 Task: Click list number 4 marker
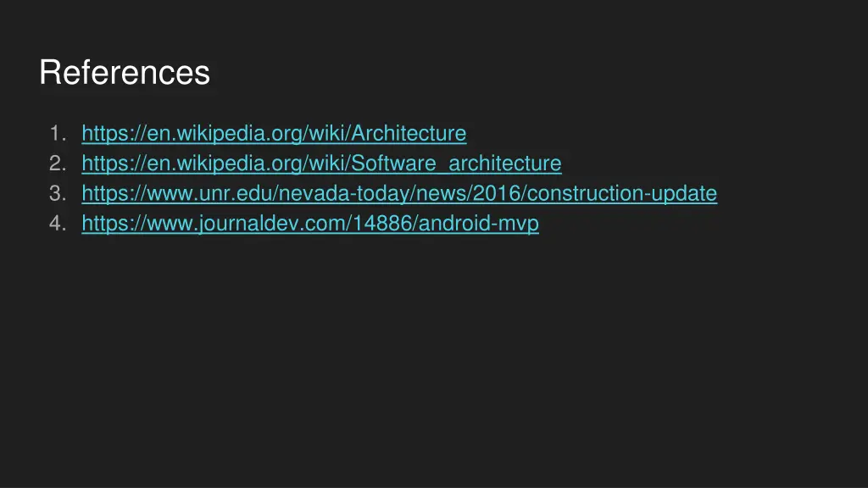(x=58, y=223)
